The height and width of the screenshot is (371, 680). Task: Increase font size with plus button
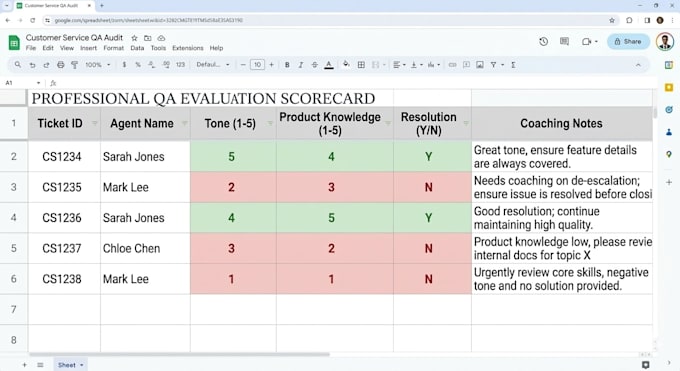pyautogui.click(x=271, y=65)
